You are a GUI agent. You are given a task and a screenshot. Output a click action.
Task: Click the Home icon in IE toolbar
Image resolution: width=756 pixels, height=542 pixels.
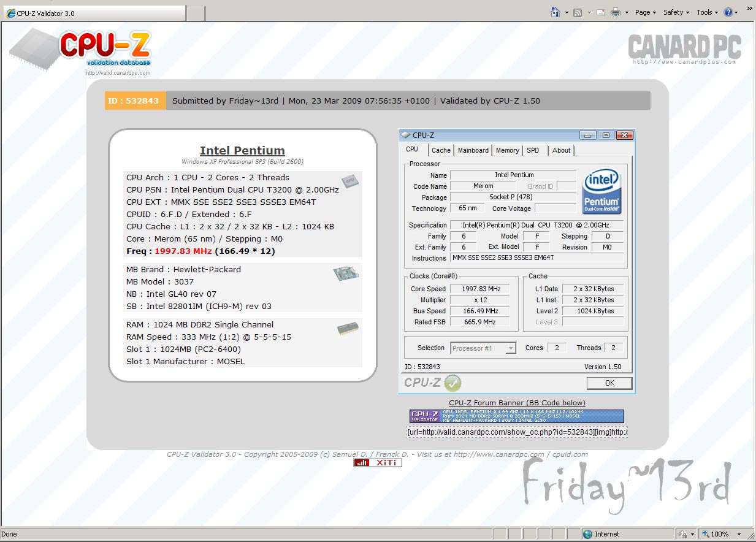(x=556, y=12)
